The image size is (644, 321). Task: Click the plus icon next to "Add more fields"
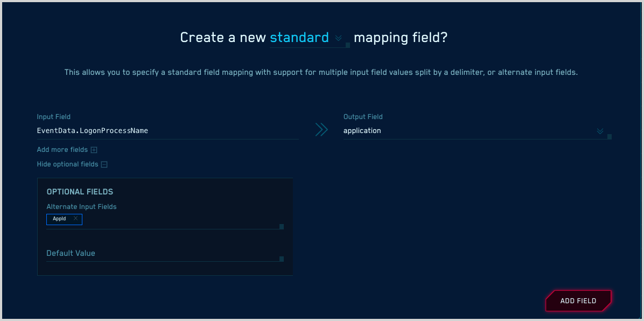(x=95, y=150)
